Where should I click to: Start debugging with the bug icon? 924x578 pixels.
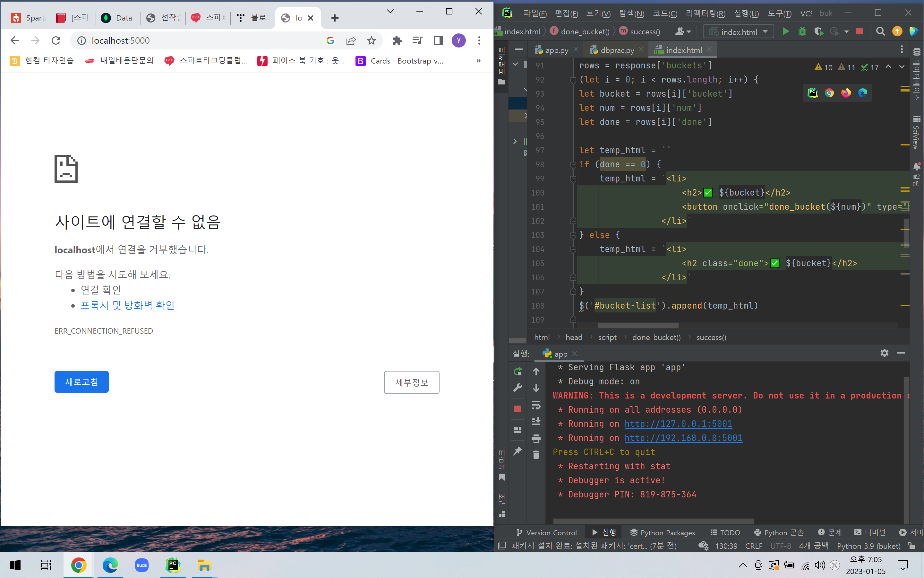pos(802,31)
